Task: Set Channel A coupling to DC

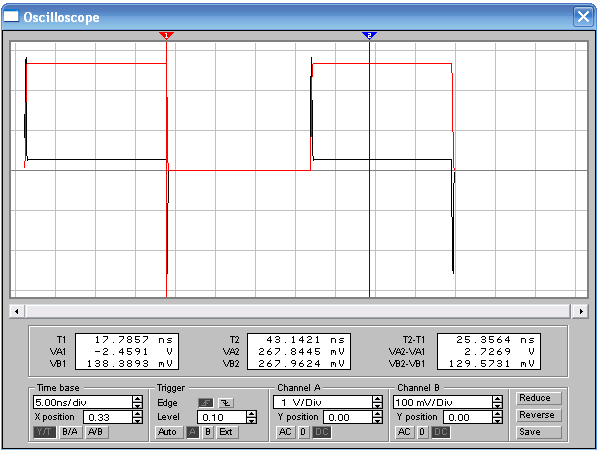Action: (x=322, y=432)
